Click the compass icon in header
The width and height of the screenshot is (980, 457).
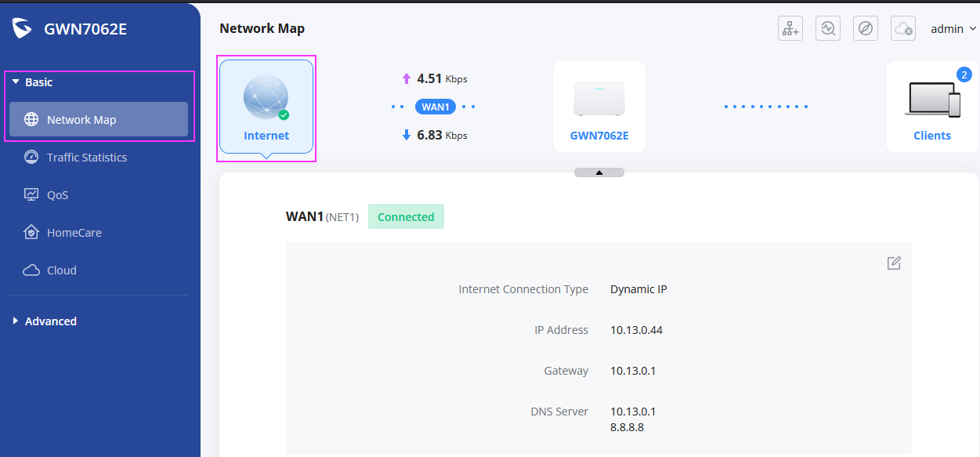(x=865, y=29)
